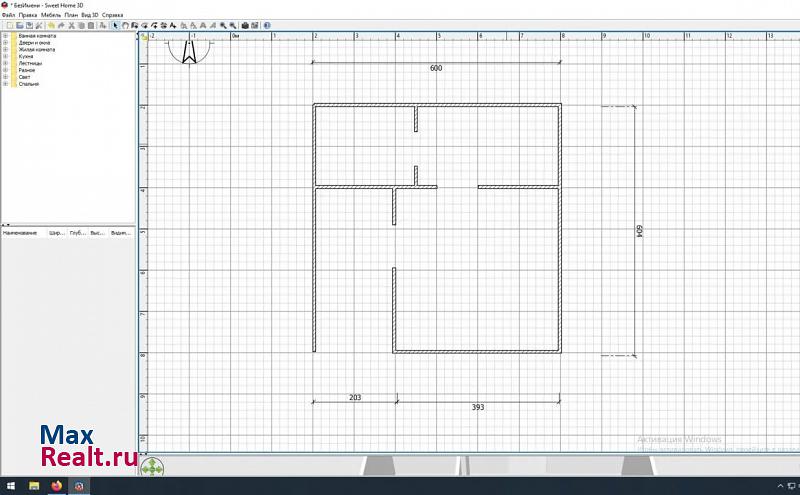Sort furniture list by Наименование column

tap(20, 232)
